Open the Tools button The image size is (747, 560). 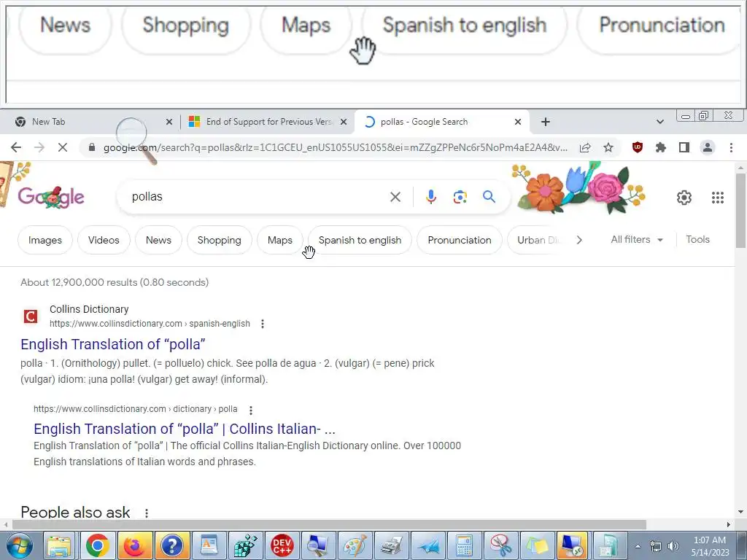click(x=697, y=239)
